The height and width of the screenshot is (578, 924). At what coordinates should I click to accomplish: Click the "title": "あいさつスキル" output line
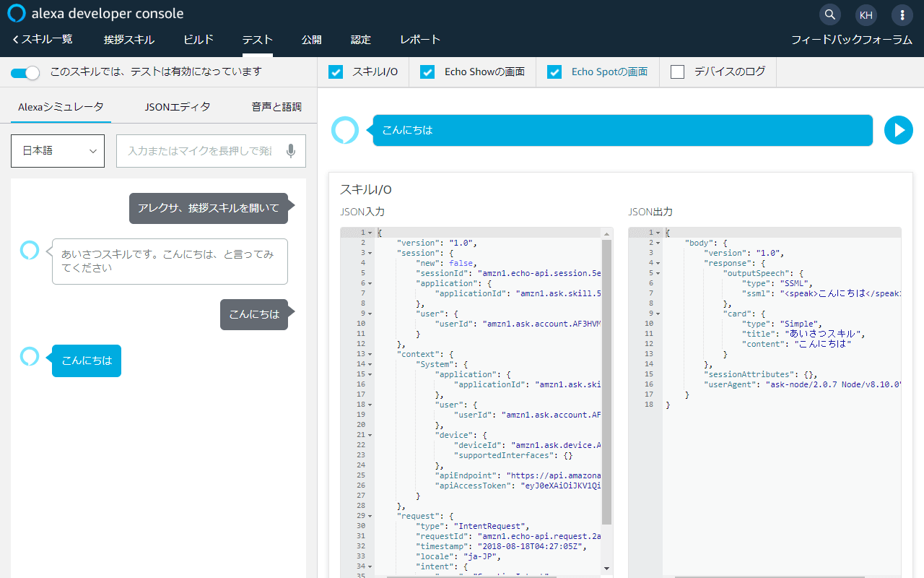pyautogui.click(x=803, y=334)
